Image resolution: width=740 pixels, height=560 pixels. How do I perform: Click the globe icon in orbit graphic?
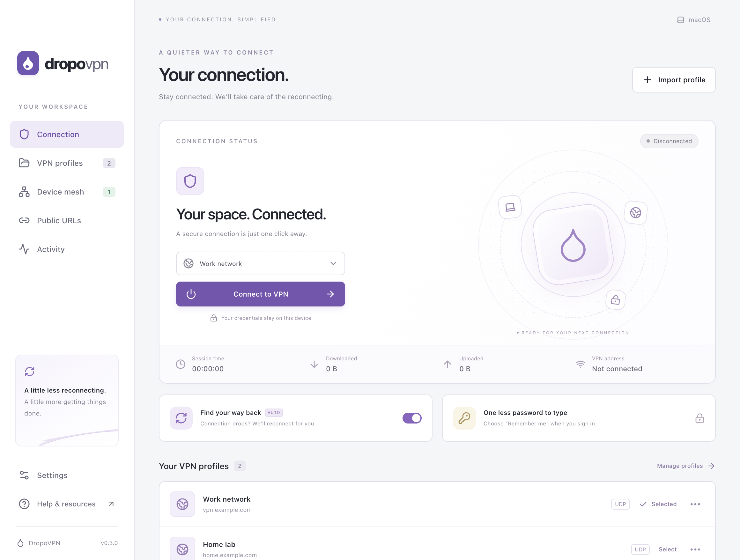635,213
